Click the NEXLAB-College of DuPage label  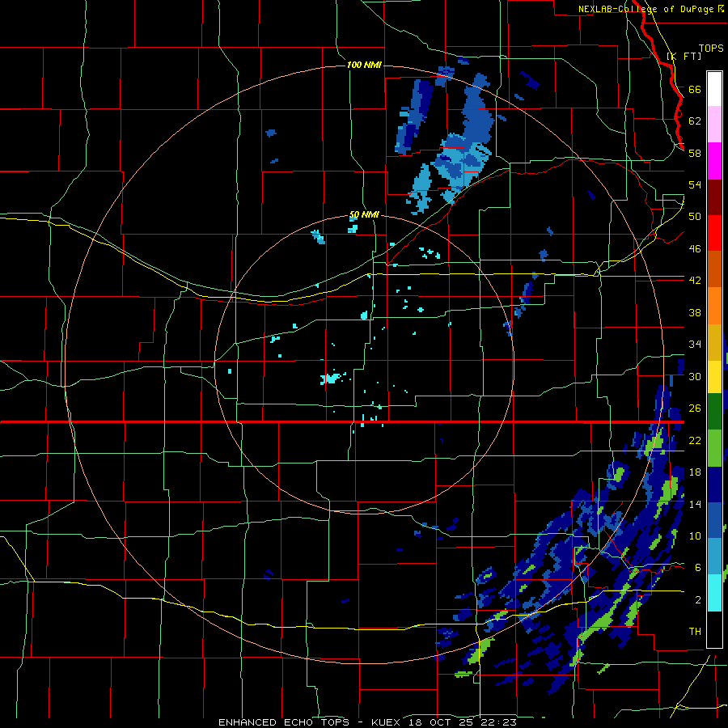click(647, 9)
